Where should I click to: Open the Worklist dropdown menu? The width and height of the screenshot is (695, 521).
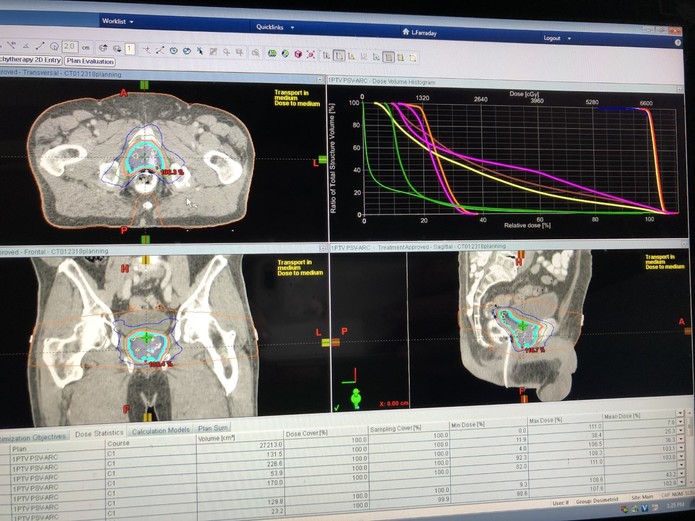(x=117, y=21)
